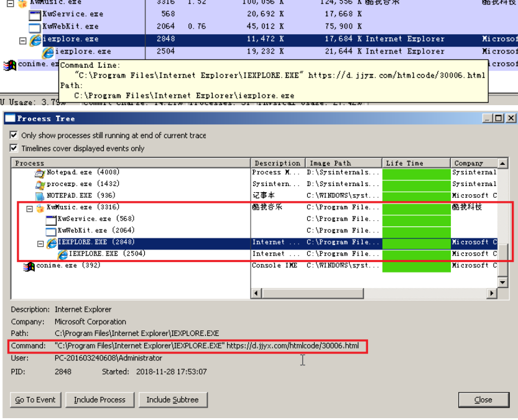Click the KwService.exe (568) window icon
The height and width of the screenshot is (420, 518).
[51, 220]
